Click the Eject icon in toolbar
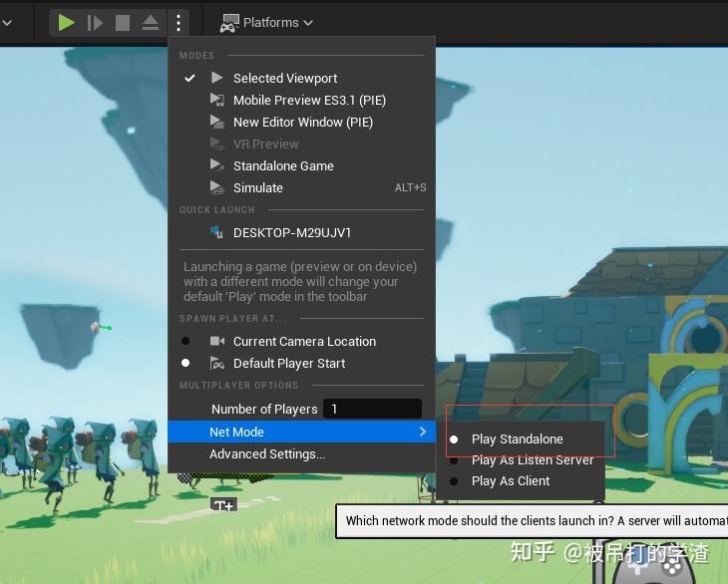 (151, 22)
